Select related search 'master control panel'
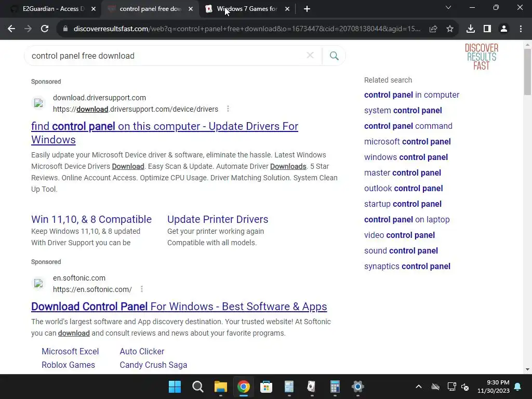 click(403, 172)
